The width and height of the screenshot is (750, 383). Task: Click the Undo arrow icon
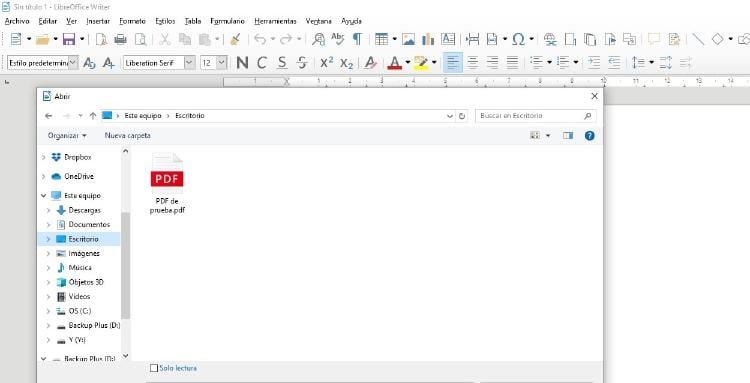click(x=260, y=39)
